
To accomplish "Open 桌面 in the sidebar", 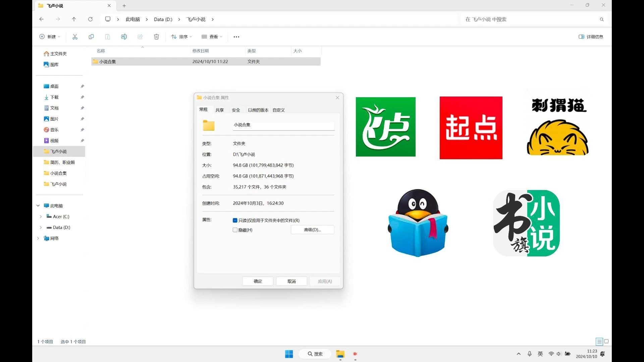I will (54, 86).
